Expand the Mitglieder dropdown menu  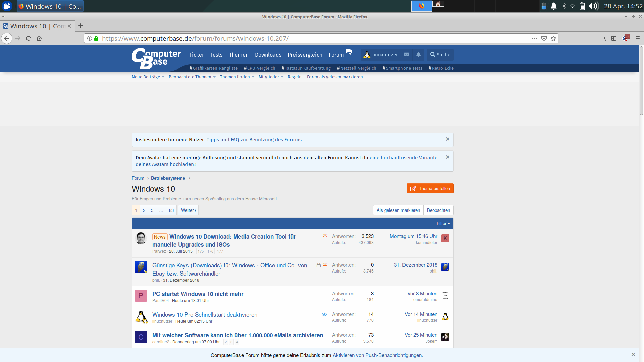coord(271,77)
